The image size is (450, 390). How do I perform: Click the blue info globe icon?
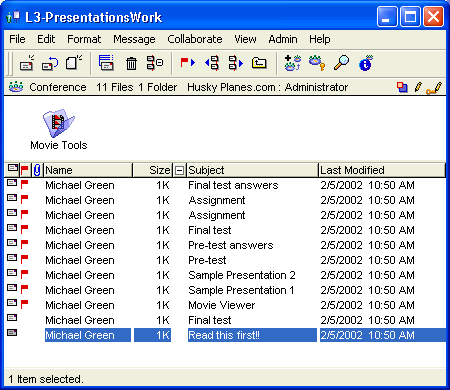tap(366, 63)
